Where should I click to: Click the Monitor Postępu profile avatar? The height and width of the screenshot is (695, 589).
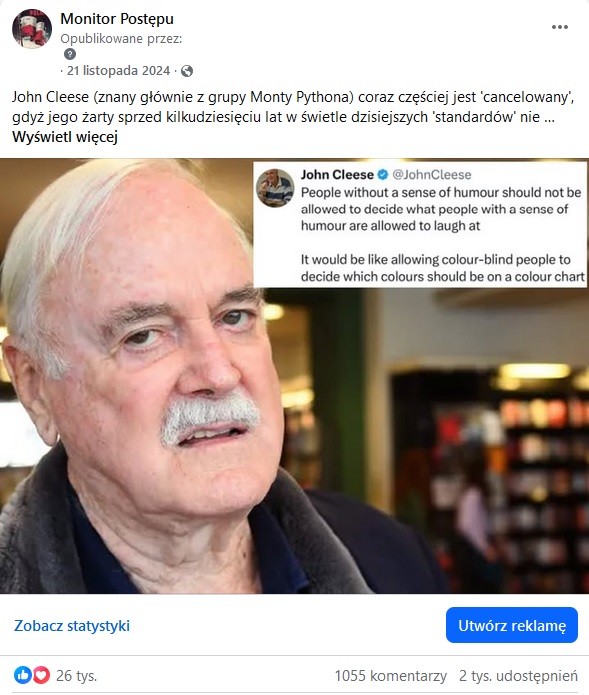pyautogui.click(x=31, y=28)
